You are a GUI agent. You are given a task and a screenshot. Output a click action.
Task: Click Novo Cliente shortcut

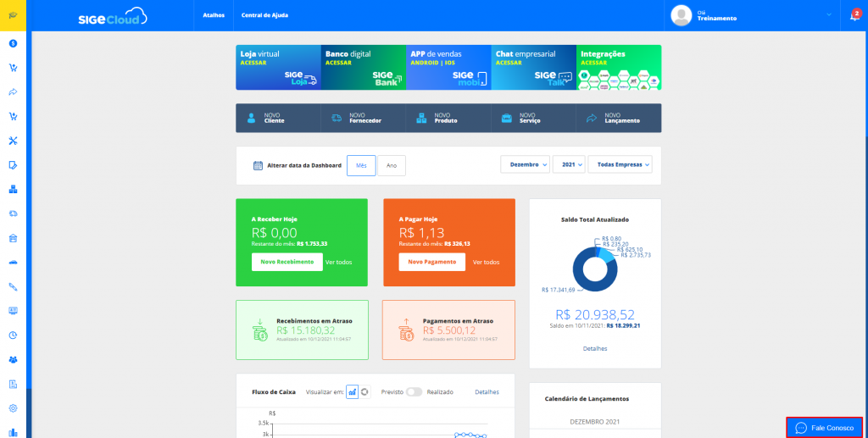278,118
